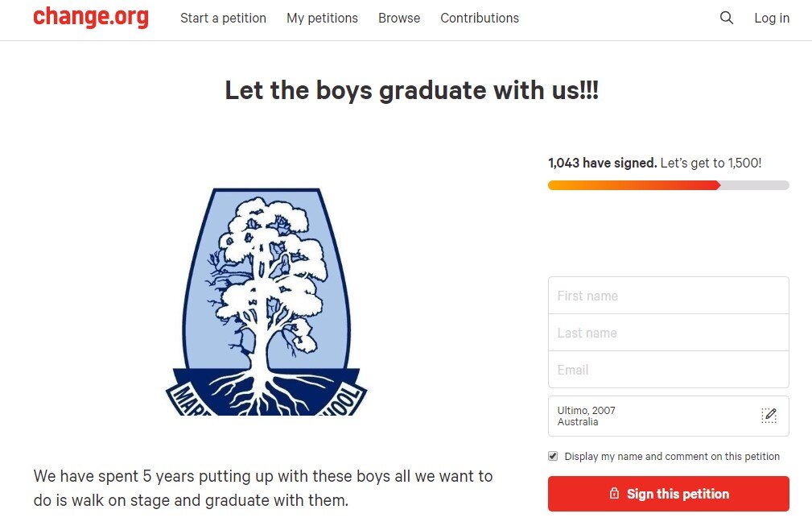Viewport: 812px width, 526px height.
Task: Click into the Email field
Action: click(x=668, y=370)
